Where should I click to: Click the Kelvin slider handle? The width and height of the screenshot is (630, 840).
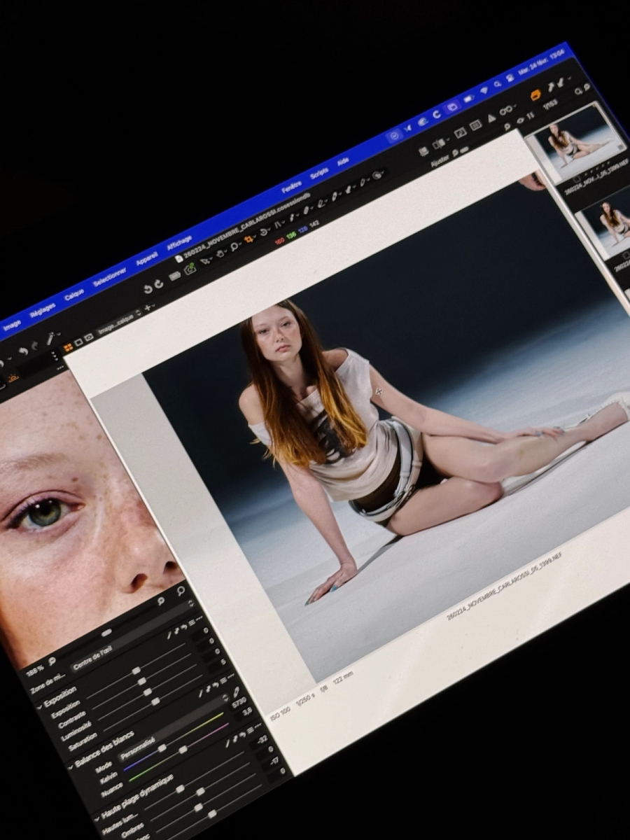[x=162, y=748]
